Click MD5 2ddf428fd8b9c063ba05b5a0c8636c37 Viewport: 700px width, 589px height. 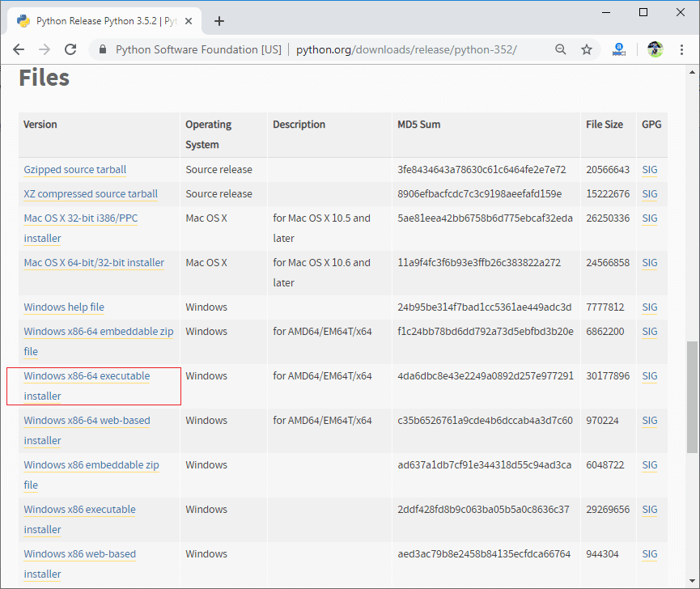click(483, 509)
